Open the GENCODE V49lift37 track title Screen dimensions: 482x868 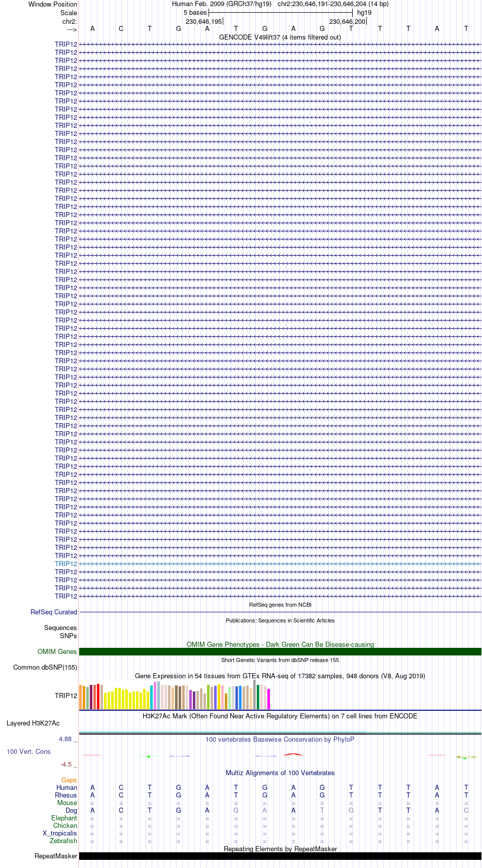280,37
